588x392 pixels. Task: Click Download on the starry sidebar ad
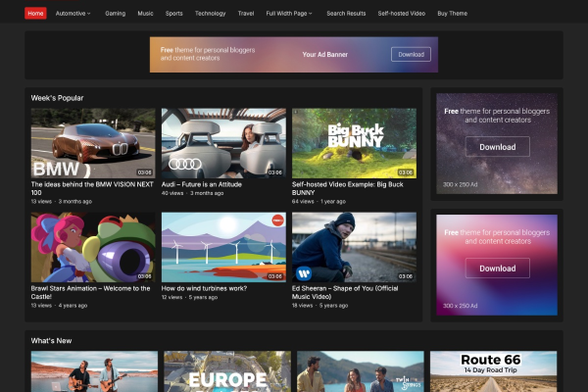point(498,147)
